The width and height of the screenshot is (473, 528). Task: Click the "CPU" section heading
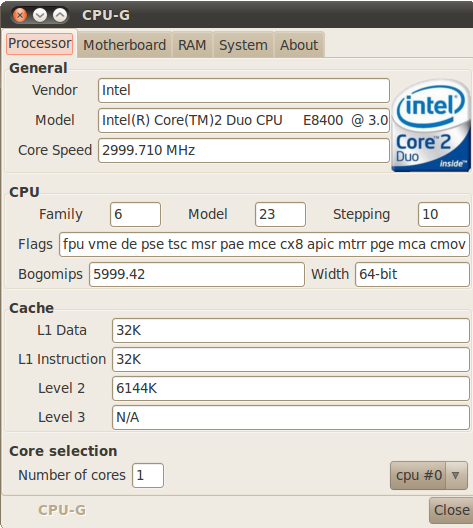[24, 192]
